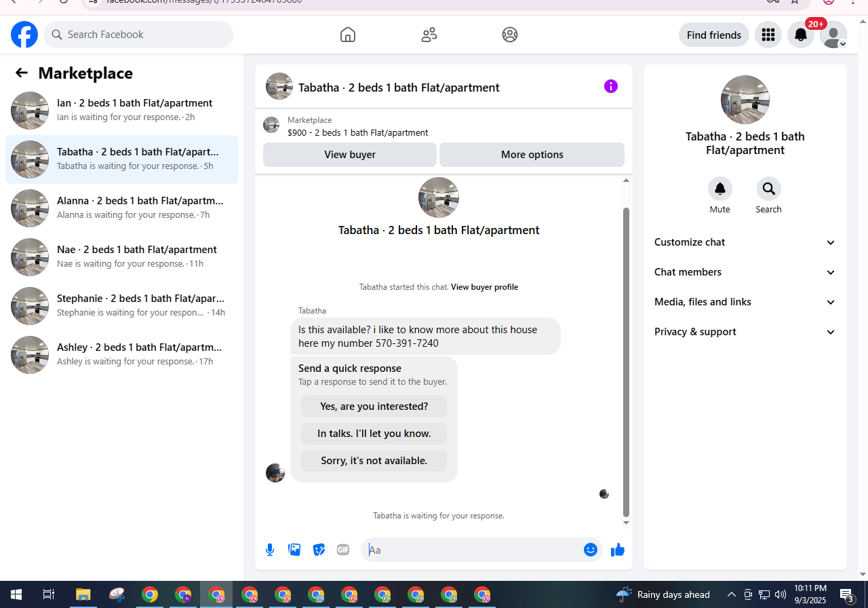Click the listing thumbnail in Marketplace banner

point(271,125)
